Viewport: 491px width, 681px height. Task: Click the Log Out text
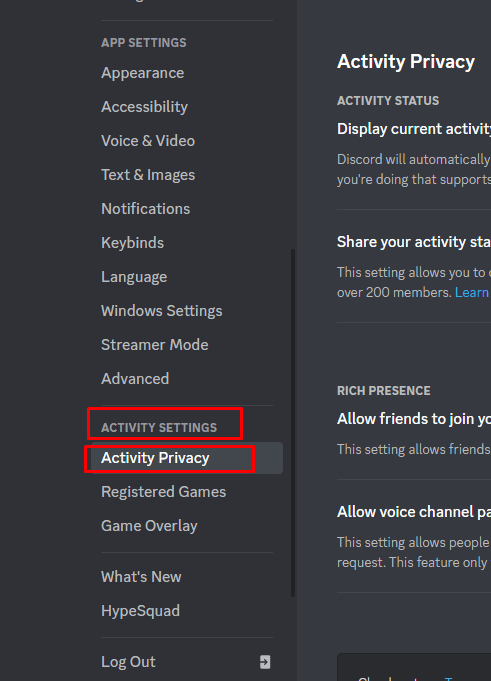tap(128, 662)
